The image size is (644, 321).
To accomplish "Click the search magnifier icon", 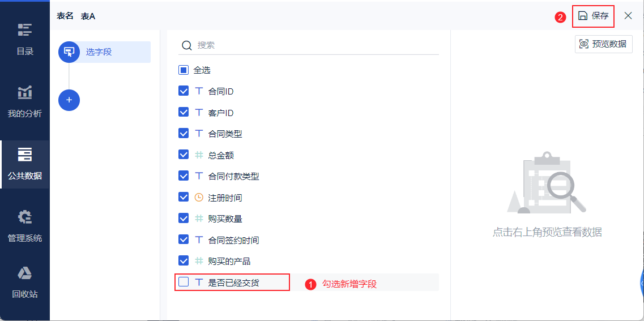I will click(187, 45).
